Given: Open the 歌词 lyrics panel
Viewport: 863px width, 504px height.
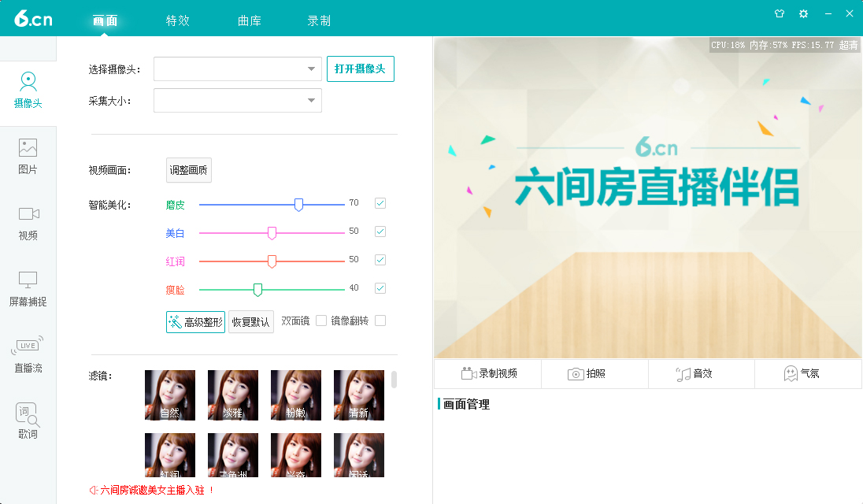Looking at the screenshot, I should click(28, 421).
